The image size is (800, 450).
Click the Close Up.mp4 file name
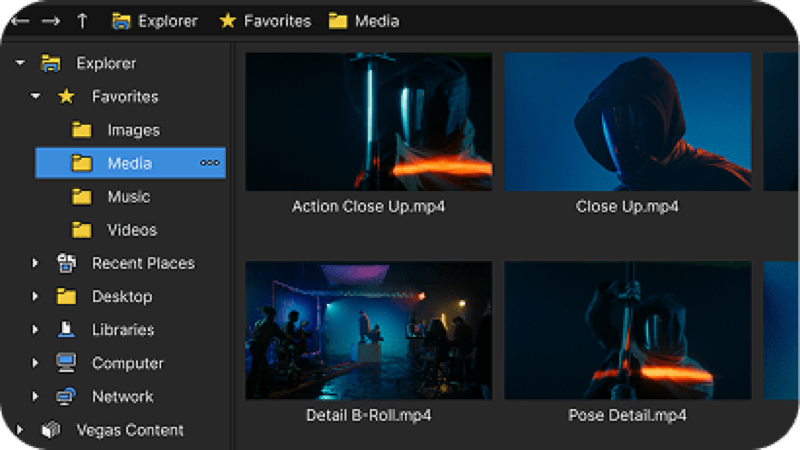[628, 207]
